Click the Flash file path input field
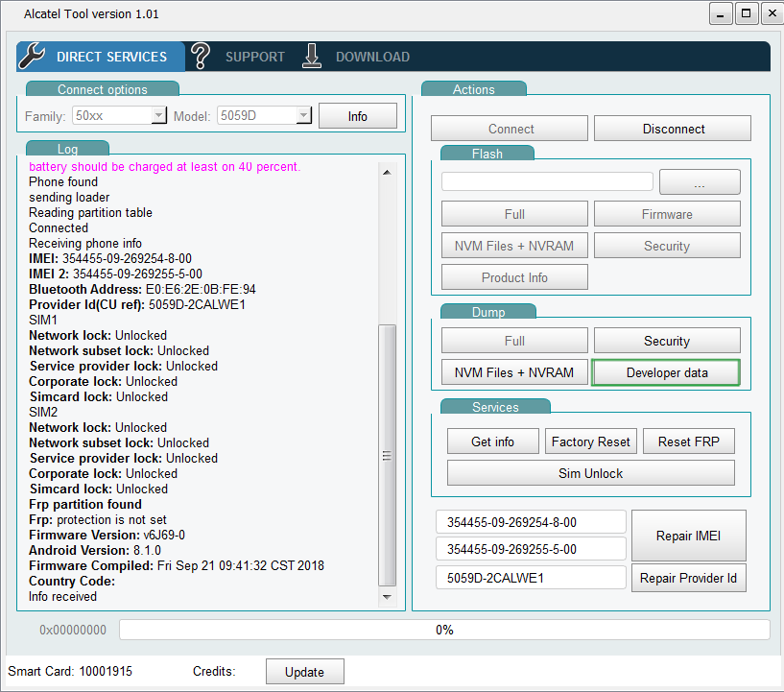This screenshot has height=692, width=784. click(547, 181)
